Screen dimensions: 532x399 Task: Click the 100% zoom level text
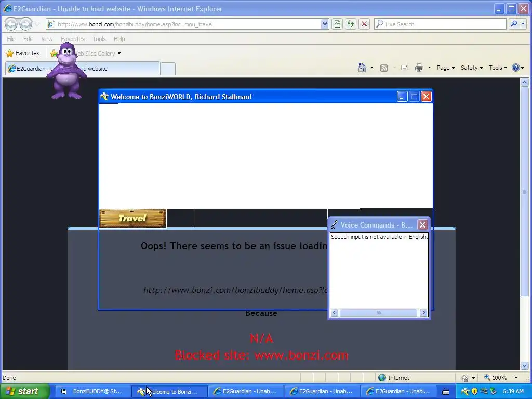coord(499,378)
